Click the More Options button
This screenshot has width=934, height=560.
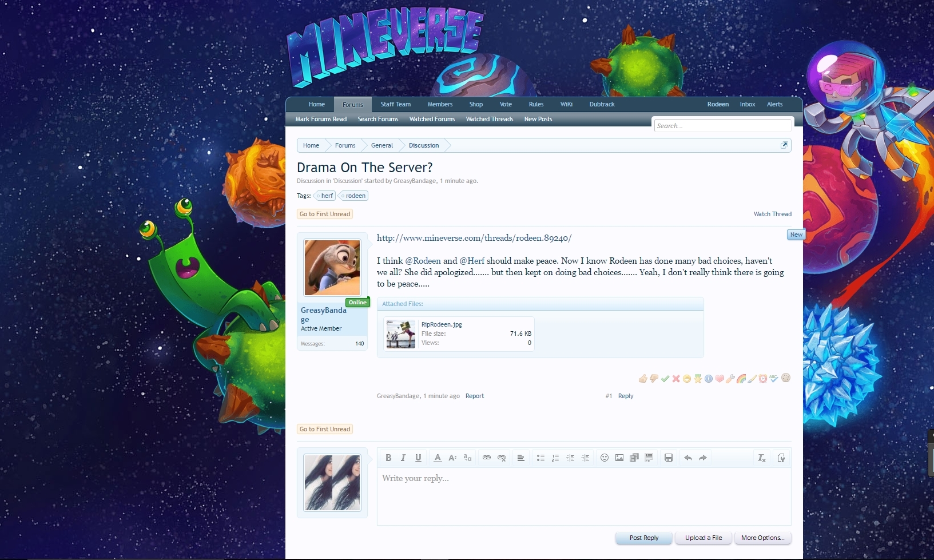point(763,538)
